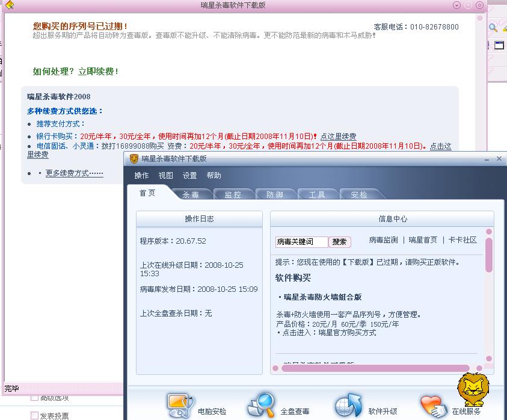
Task: Click the info center horizontal scrollbar
Action: point(375,368)
